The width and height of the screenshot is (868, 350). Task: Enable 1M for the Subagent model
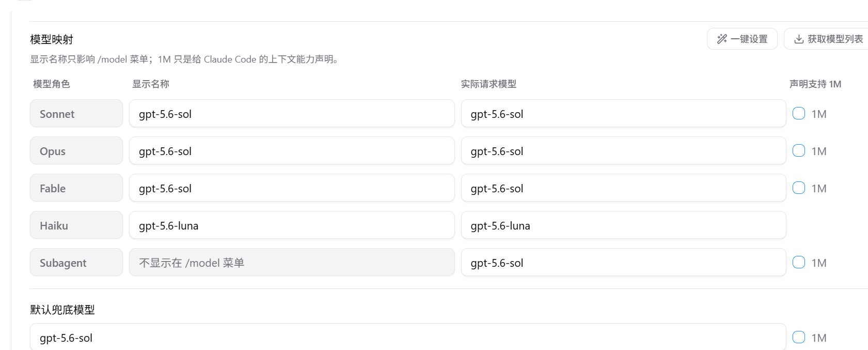799,262
